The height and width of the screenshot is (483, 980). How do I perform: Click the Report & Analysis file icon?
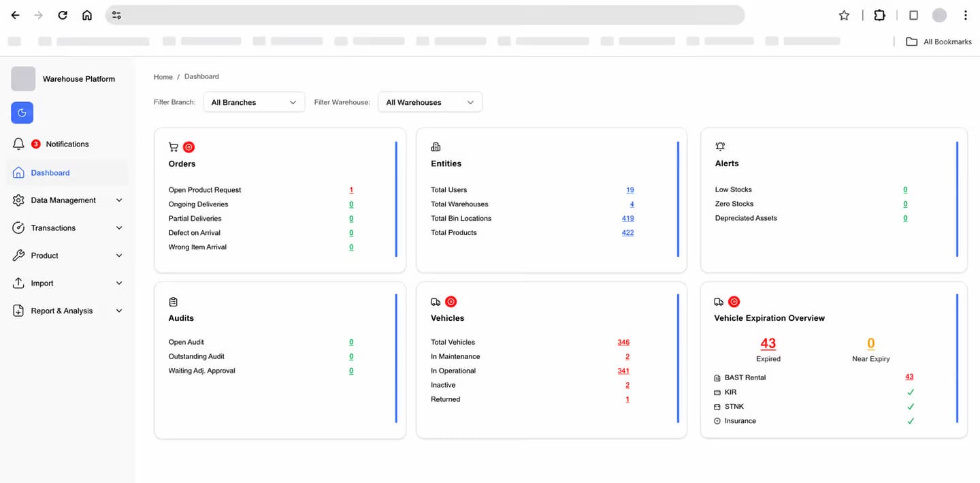point(18,311)
